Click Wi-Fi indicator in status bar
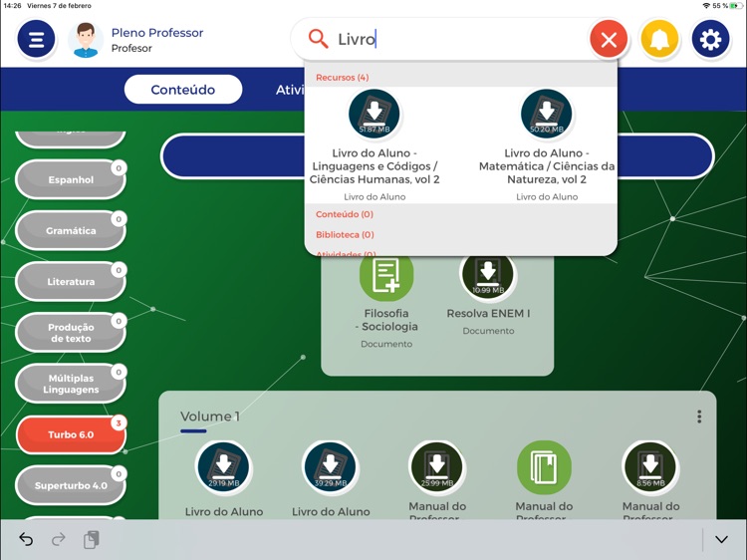747x560 pixels. tap(706, 6)
